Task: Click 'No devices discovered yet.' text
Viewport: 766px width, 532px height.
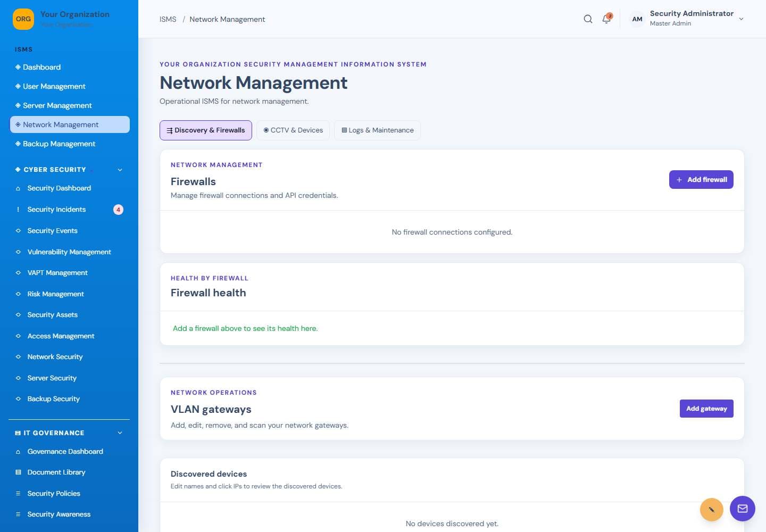Action: [x=452, y=523]
